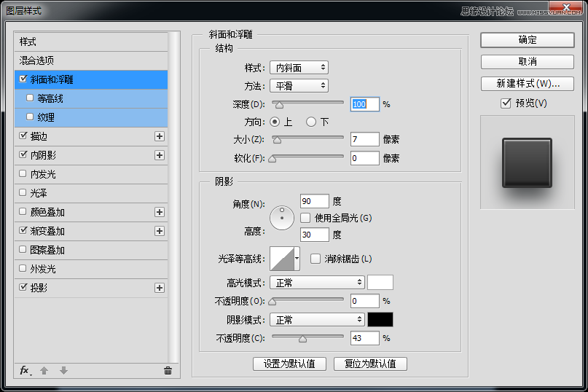Enable the 光泽 checkbox

pyautogui.click(x=23, y=192)
